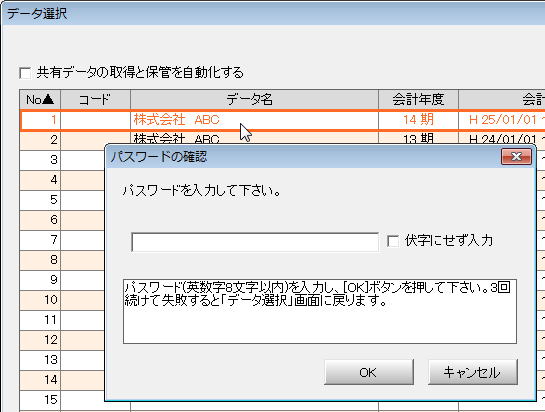Select row 2, 株式会社 ABC, 13 期
The image size is (545, 412).
coord(282,138)
